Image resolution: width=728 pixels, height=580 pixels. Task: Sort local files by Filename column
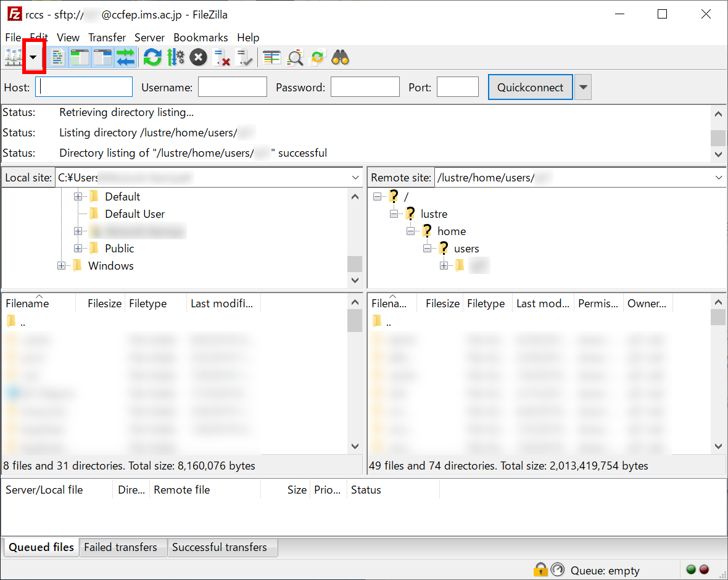39,303
